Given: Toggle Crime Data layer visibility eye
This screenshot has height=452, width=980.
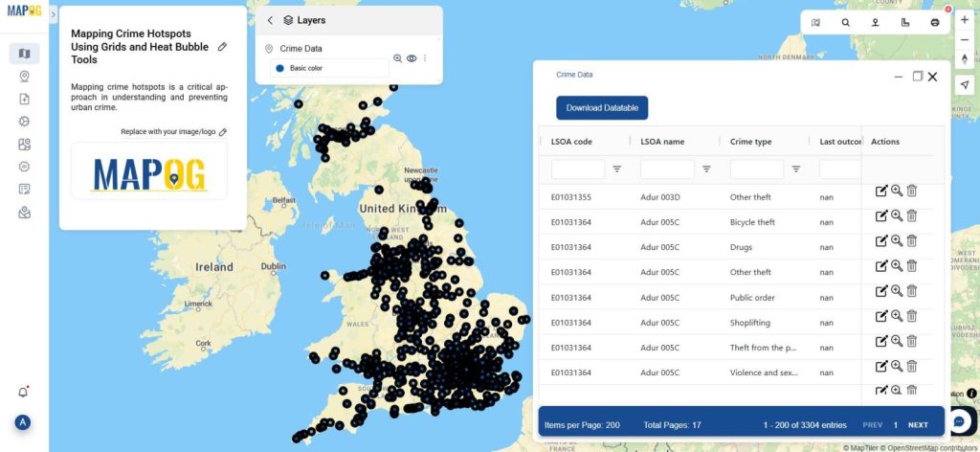Looking at the screenshot, I should (x=412, y=58).
